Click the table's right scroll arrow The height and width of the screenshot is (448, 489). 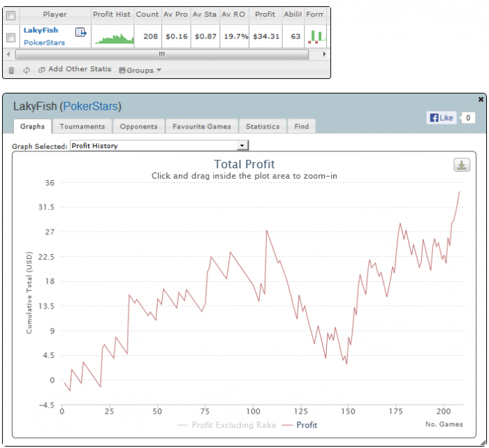324,54
